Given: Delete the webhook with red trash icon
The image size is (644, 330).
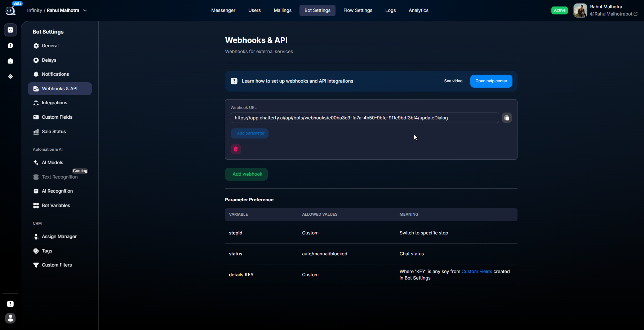Looking at the screenshot, I should coord(236,149).
